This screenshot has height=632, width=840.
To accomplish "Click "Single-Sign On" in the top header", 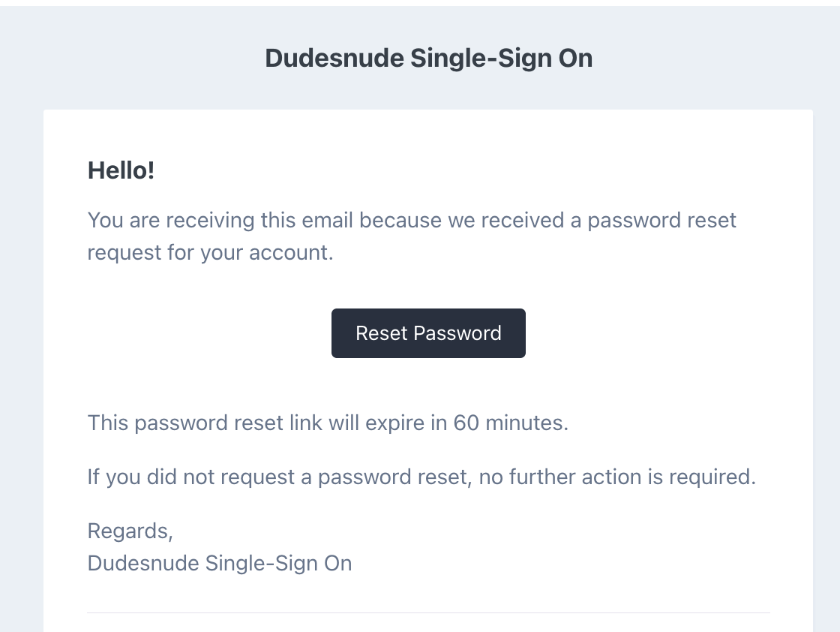I will [x=502, y=59].
